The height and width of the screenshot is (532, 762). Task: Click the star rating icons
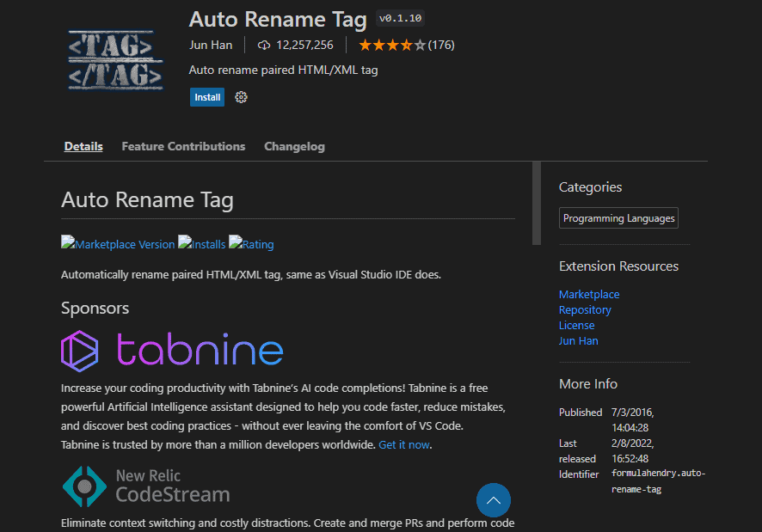click(391, 46)
